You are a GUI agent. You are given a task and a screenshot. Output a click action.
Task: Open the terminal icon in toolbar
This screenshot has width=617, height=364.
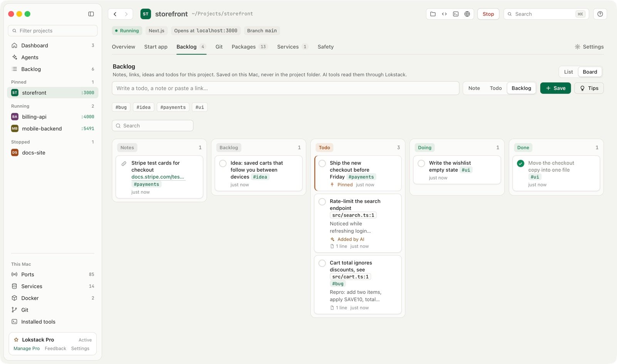tap(456, 14)
